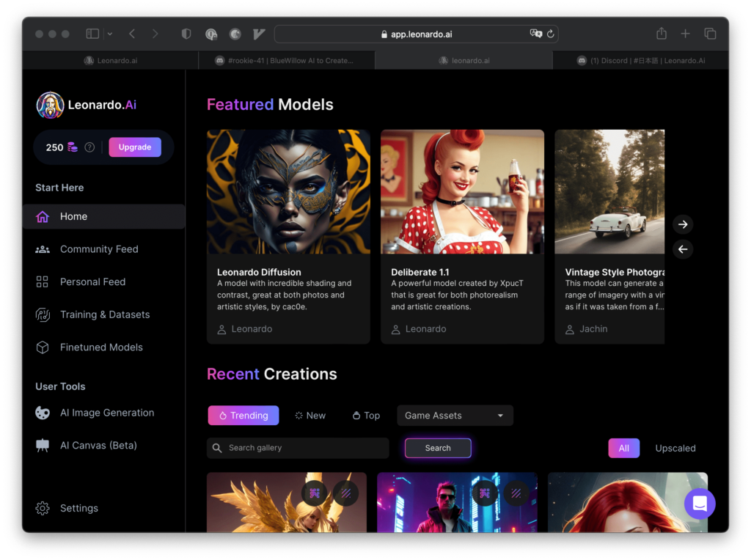The width and height of the screenshot is (751, 560).
Task: Click the striped icon on golden angel image
Action: click(346, 493)
